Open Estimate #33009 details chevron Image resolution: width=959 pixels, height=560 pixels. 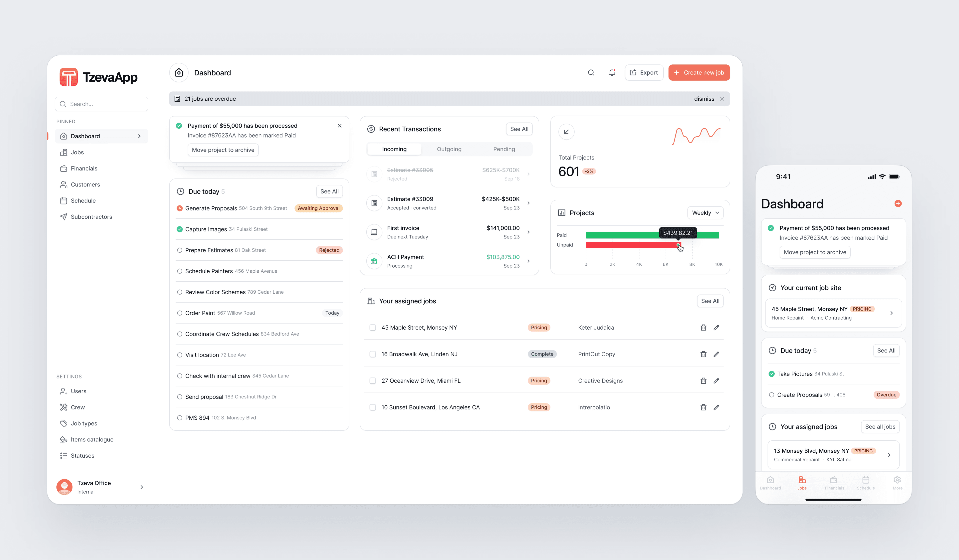pos(528,203)
